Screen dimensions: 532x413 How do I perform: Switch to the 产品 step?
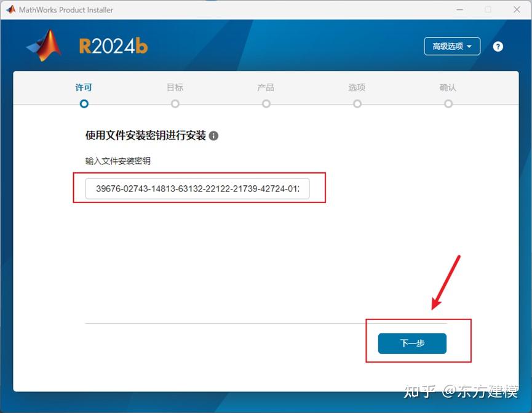pos(266,88)
